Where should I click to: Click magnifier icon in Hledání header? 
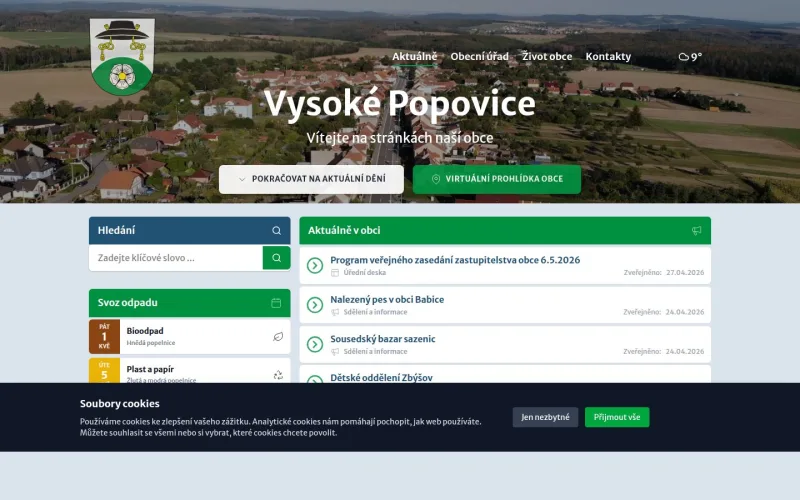[x=277, y=231]
